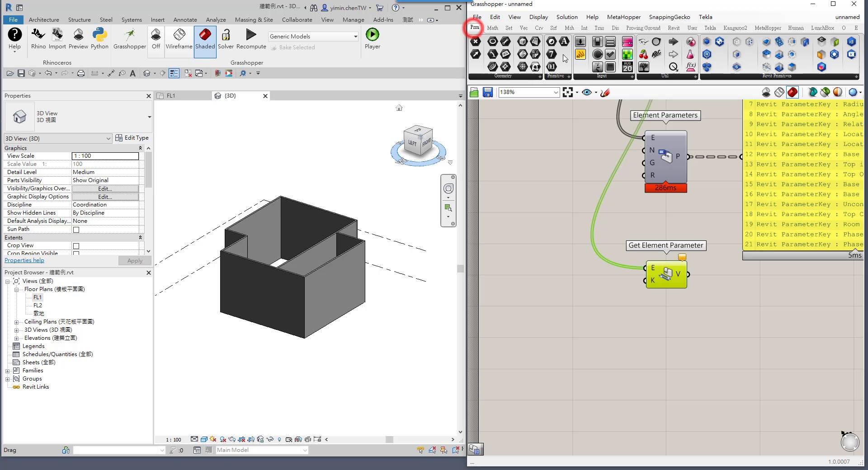Launch the Python script editor
Viewport: 868px width, 470px height.
(x=99, y=39)
